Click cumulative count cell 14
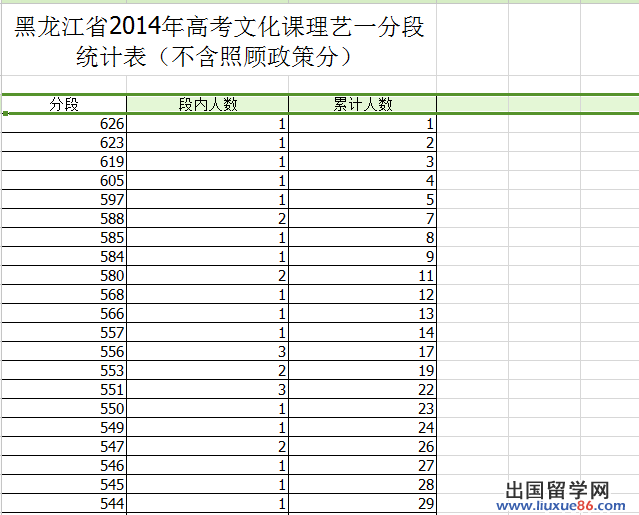The width and height of the screenshot is (639, 515). [362, 332]
